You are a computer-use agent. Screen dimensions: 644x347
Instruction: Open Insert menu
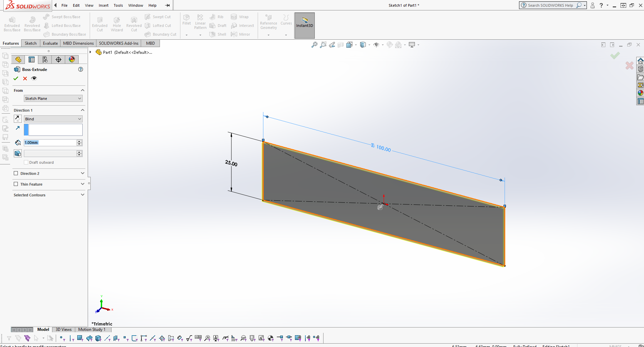[103, 5]
